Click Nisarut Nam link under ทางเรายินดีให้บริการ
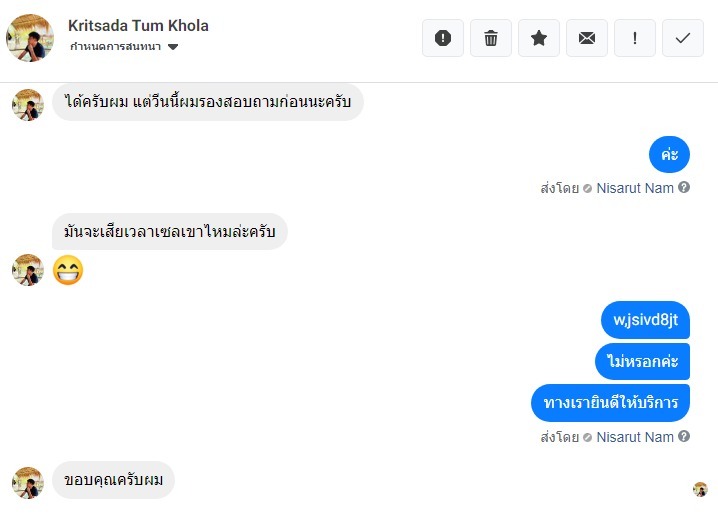 pyautogui.click(x=635, y=437)
